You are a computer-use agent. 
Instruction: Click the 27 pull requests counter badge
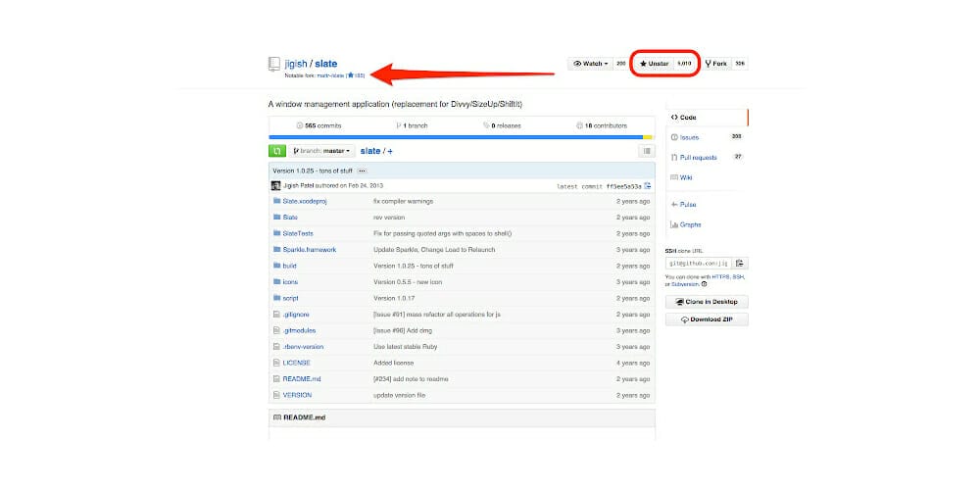pyautogui.click(x=738, y=156)
